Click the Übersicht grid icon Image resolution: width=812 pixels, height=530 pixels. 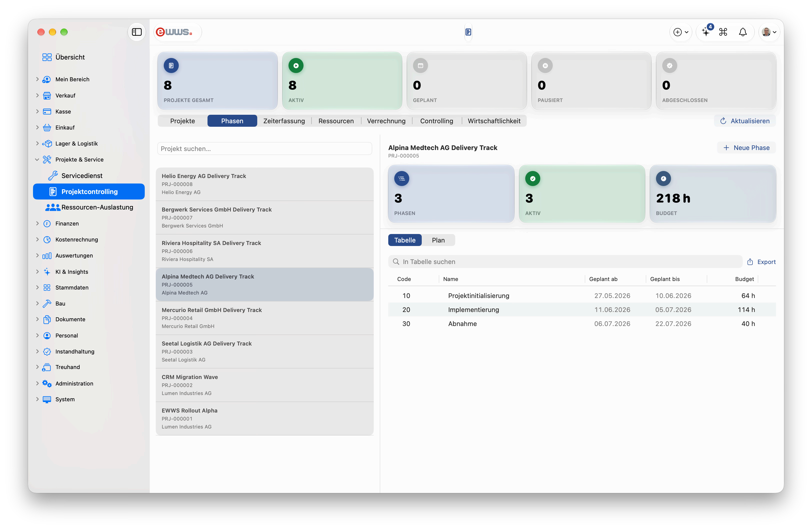pyautogui.click(x=47, y=57)
